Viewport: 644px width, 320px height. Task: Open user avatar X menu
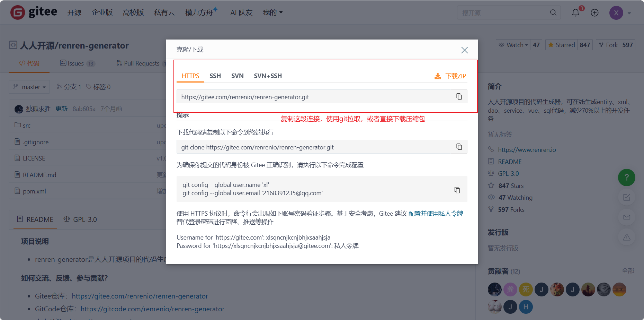click(x=616, y=13)
